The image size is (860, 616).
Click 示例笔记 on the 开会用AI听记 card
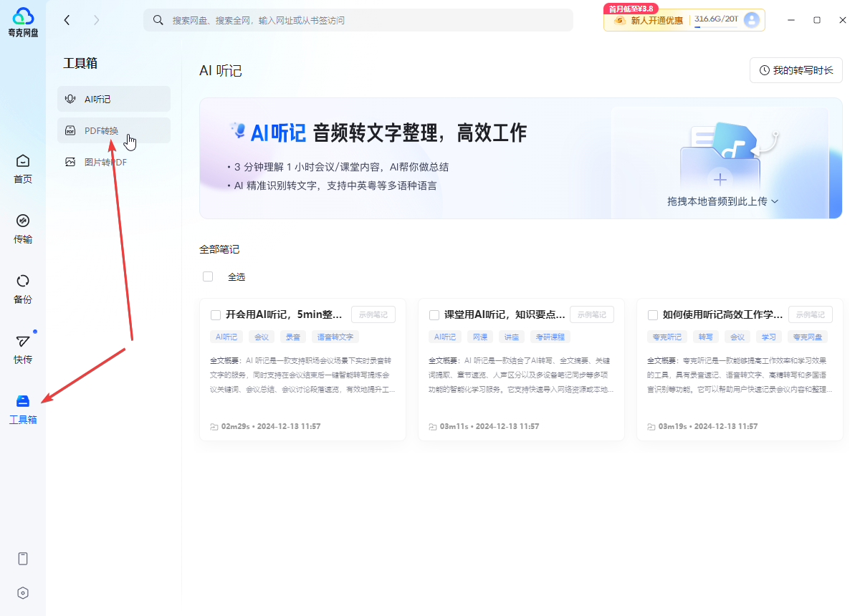coord(373,314)
